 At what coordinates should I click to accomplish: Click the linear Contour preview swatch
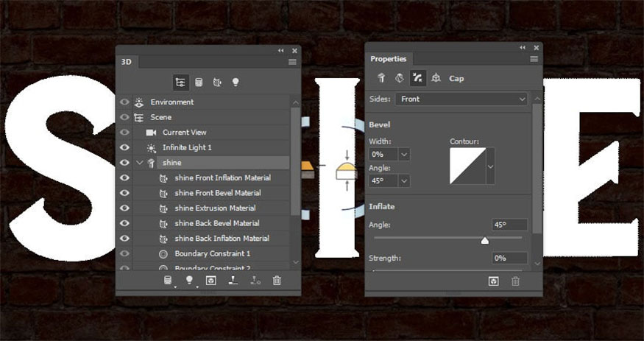pyautogui.click(x=468, y=166)
